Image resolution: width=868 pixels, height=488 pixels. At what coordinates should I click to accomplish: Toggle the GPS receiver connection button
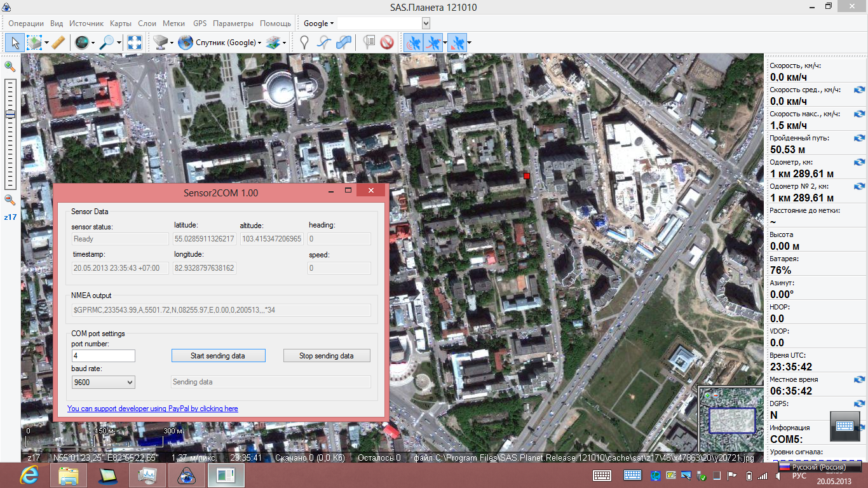coord(413,43)
